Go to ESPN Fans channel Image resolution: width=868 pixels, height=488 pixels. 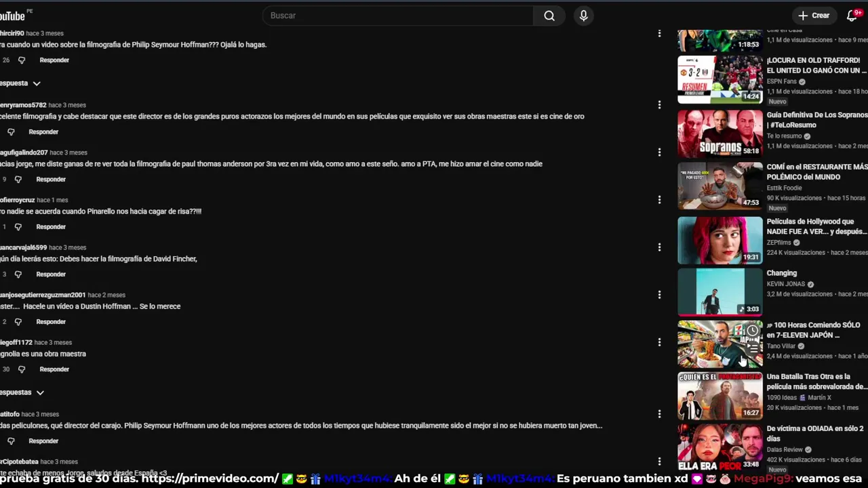pyautogui.click(x=782, y=81)
